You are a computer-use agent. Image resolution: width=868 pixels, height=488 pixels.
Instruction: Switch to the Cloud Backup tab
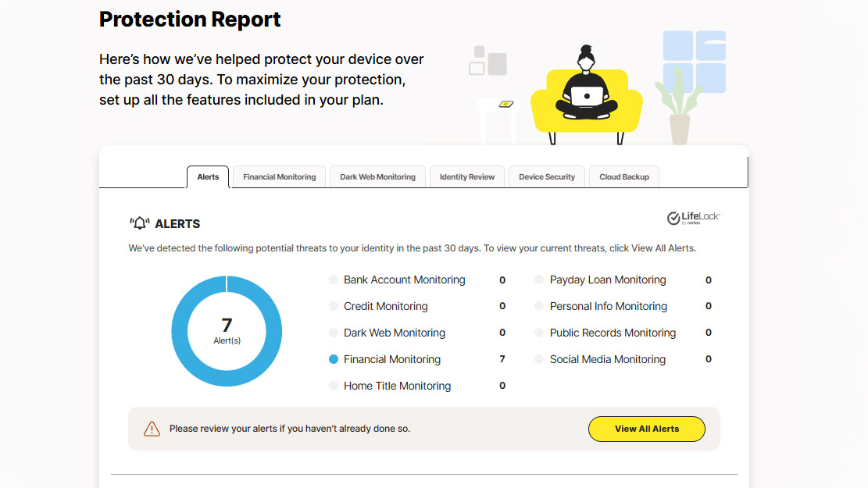(624, 177)
